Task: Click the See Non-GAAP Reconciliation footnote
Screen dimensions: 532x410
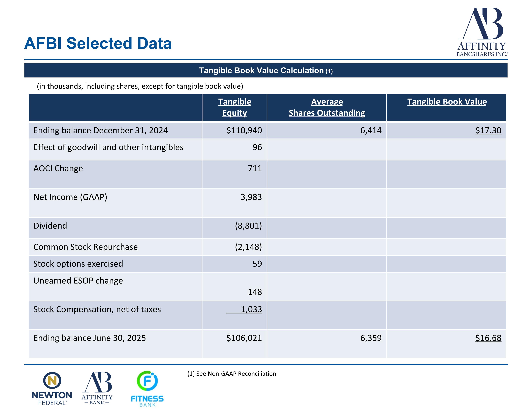Action: (x=232, y=374)
